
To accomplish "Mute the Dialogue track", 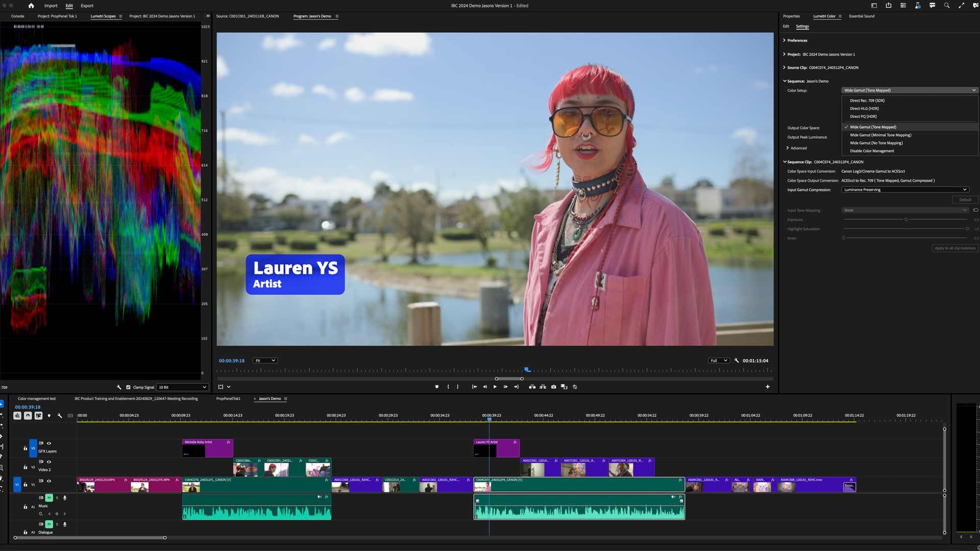I will tap(49, 524).
